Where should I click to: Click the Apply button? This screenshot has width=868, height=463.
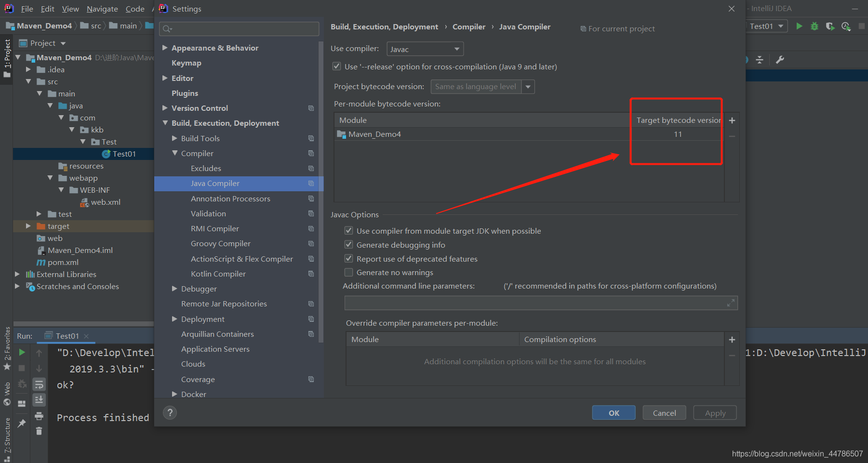click(715, 413)
